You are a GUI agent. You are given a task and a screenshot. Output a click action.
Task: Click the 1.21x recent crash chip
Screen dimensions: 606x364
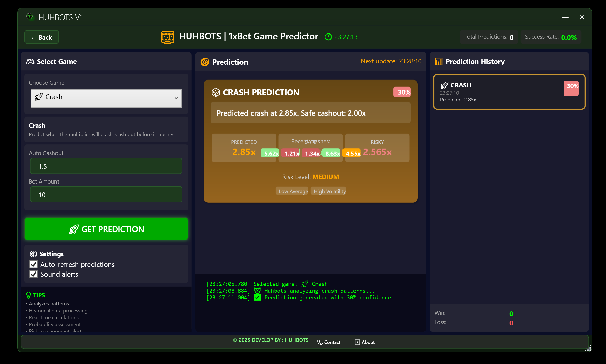pyautogui.click(x=290, y=153)
